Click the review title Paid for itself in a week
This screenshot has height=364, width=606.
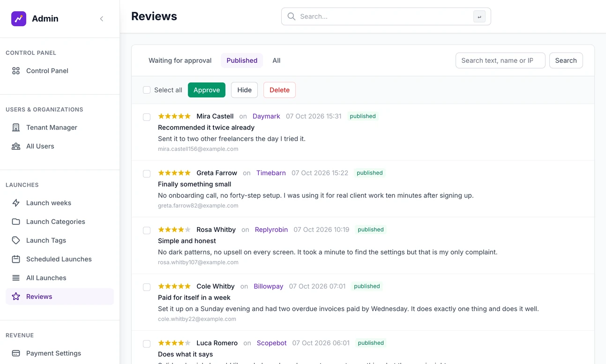pyautogui.click(x=194, y=297)
